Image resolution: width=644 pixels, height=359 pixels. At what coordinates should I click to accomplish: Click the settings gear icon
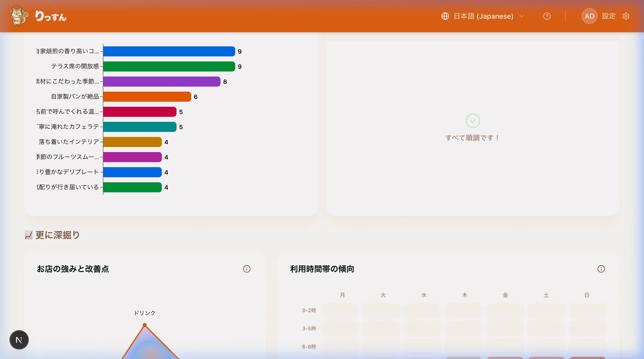pos(626,16)
